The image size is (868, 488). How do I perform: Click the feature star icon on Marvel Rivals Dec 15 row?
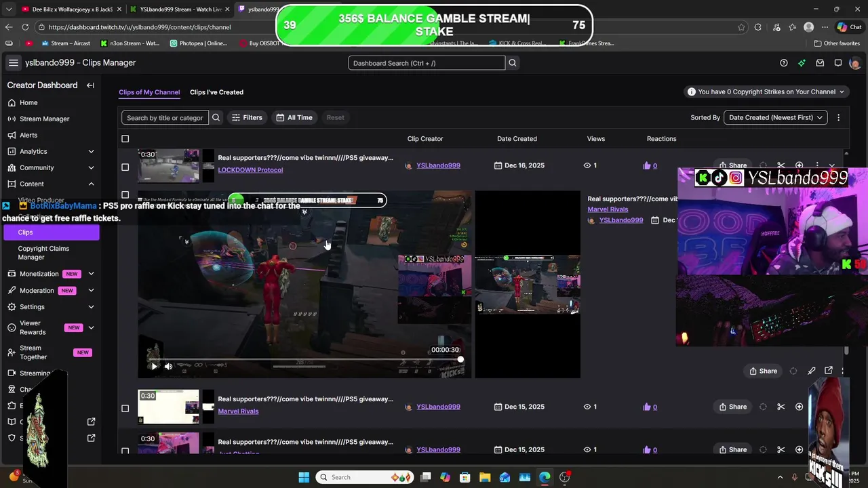pyautogui.click(x=799, y=407)
